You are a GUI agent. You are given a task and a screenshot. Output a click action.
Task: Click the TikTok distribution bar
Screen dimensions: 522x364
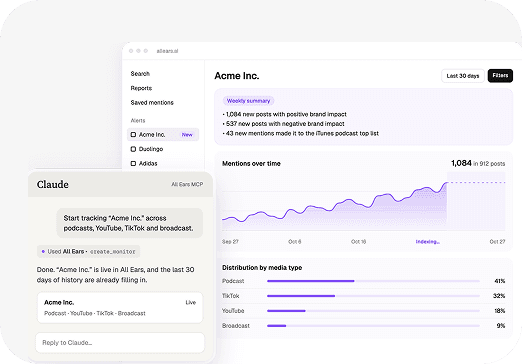(373, 296)
